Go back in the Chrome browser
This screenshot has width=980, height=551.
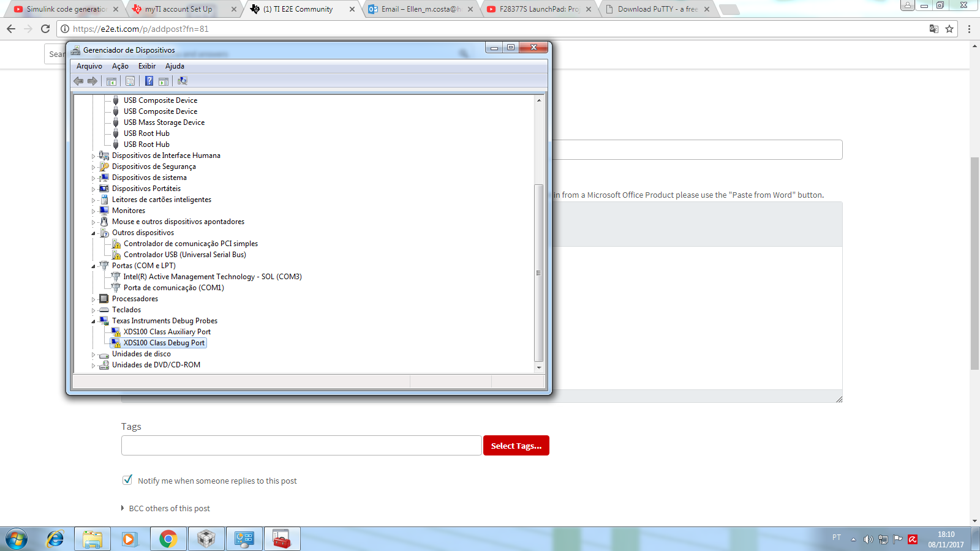point(11,29)
